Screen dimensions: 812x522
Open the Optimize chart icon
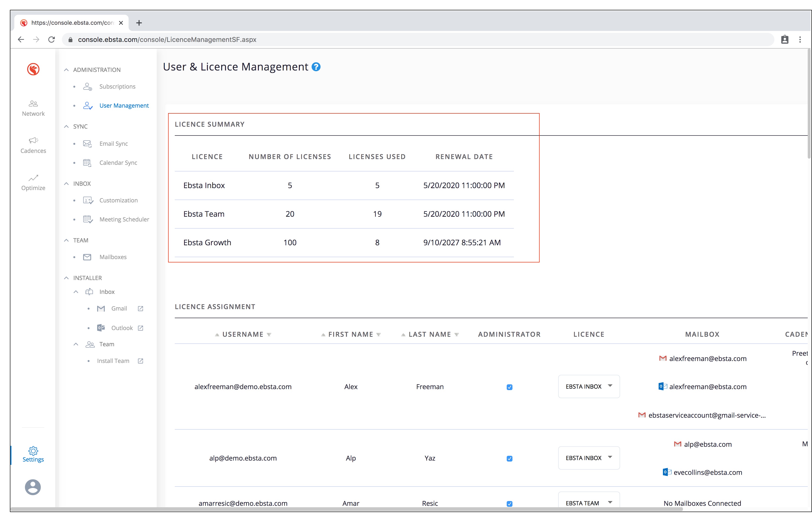33,178
